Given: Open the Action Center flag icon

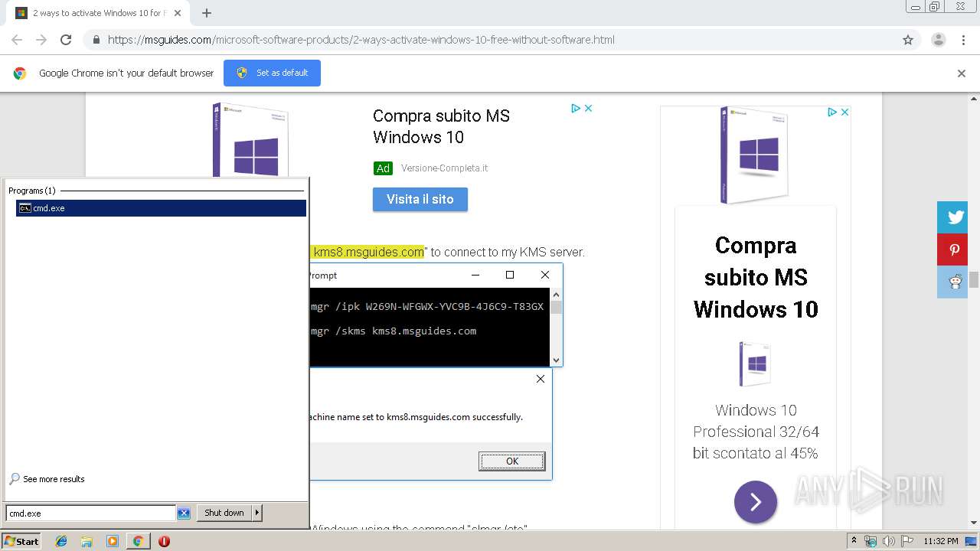Looking at the screenshot, I should pos(906,541).
